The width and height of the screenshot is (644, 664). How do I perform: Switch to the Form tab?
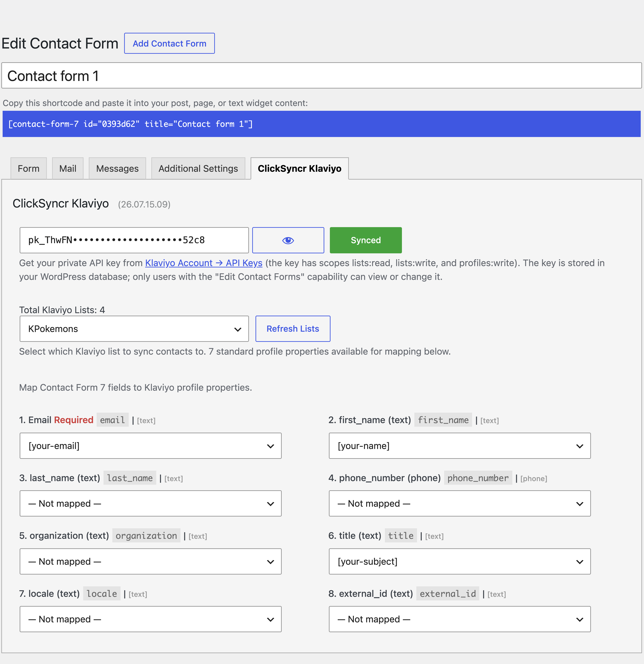(28, 168)
